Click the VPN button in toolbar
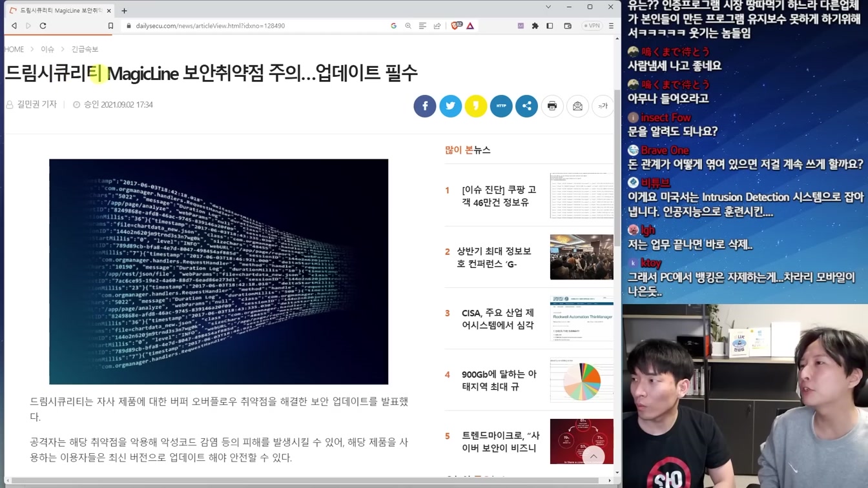Viewport: 868px width, 488px height. tap(592, 26)
